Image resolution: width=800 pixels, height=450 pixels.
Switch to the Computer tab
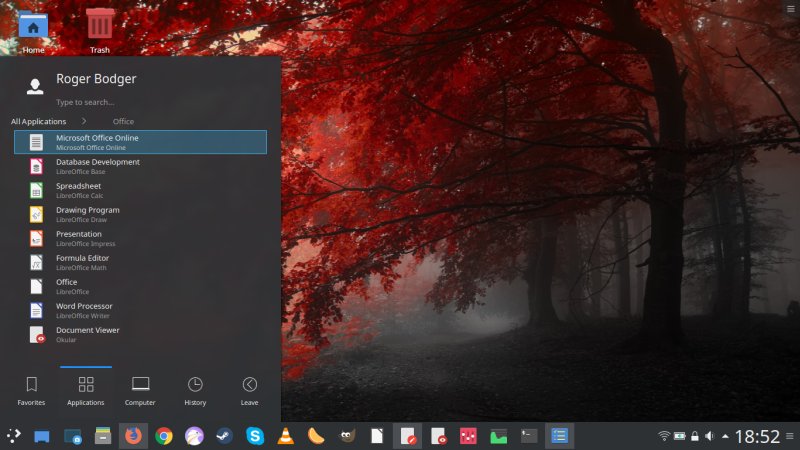(140, 390)
